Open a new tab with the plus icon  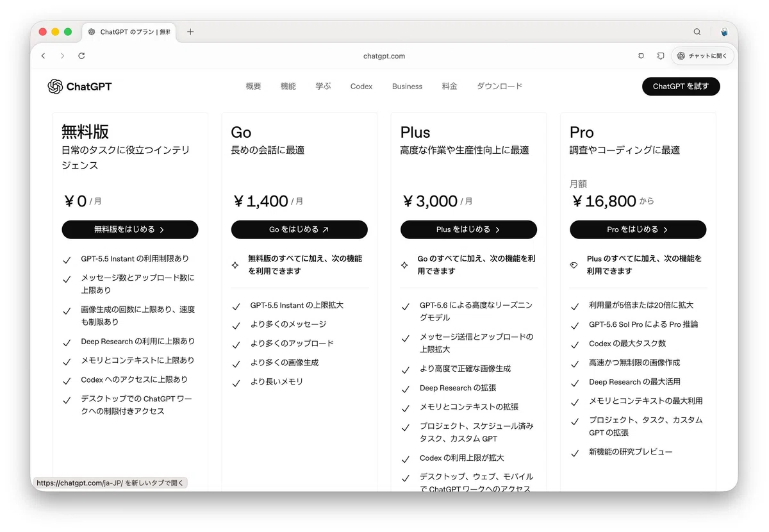pyautogui.click(x=190, y=32)
